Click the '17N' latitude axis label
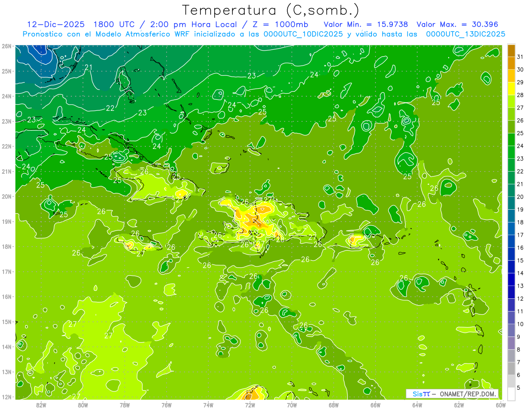Viewport: 532px width, 411px height. (6, 272)
